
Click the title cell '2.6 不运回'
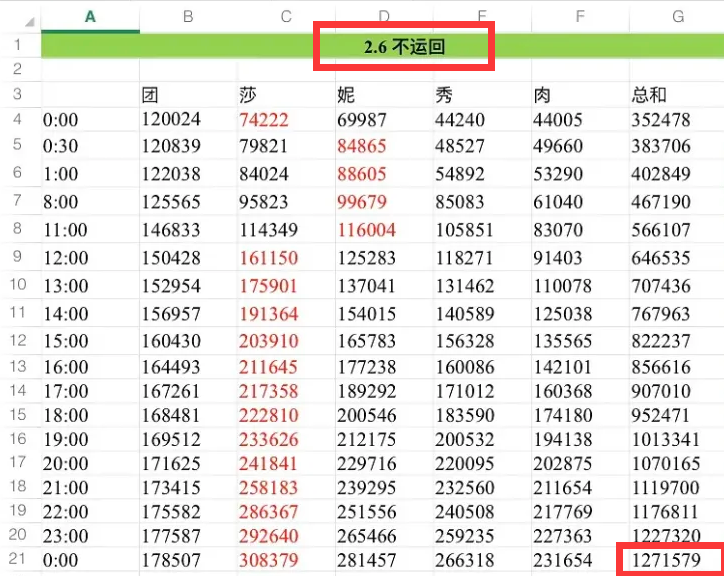tap(404, 46)
